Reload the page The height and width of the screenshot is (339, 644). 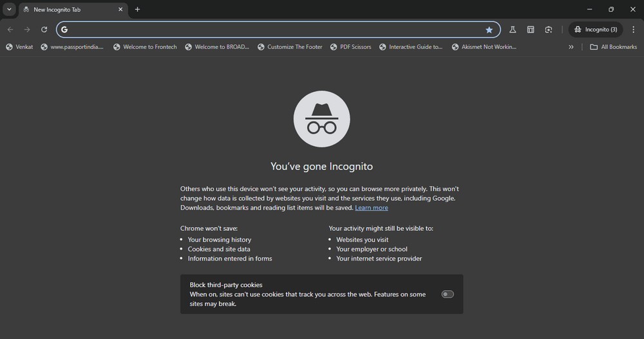click(x=44, y=30)
